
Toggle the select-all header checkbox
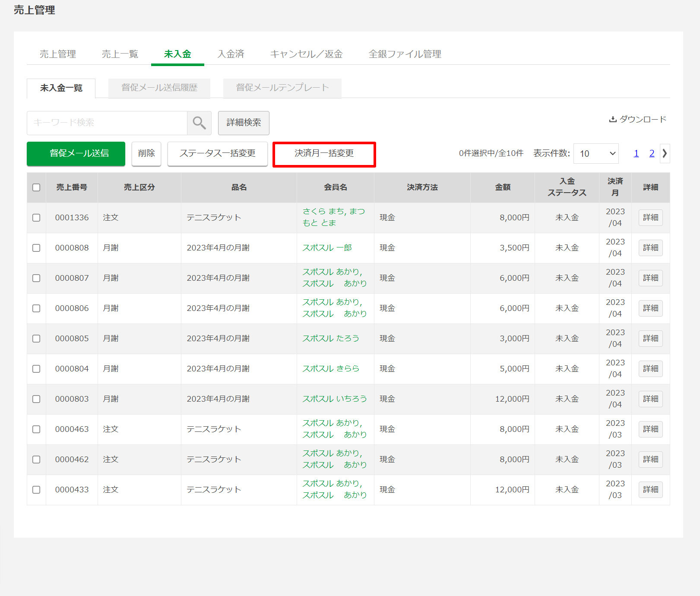point(36,187)
